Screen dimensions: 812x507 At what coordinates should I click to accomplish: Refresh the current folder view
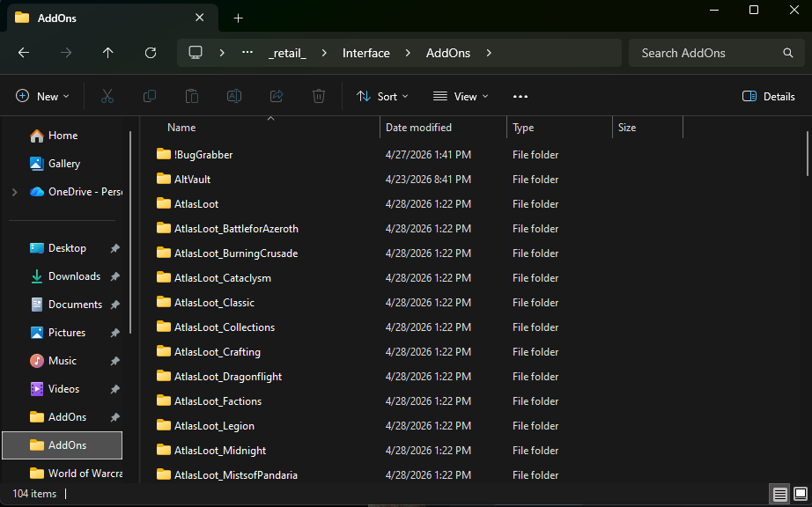151,53
